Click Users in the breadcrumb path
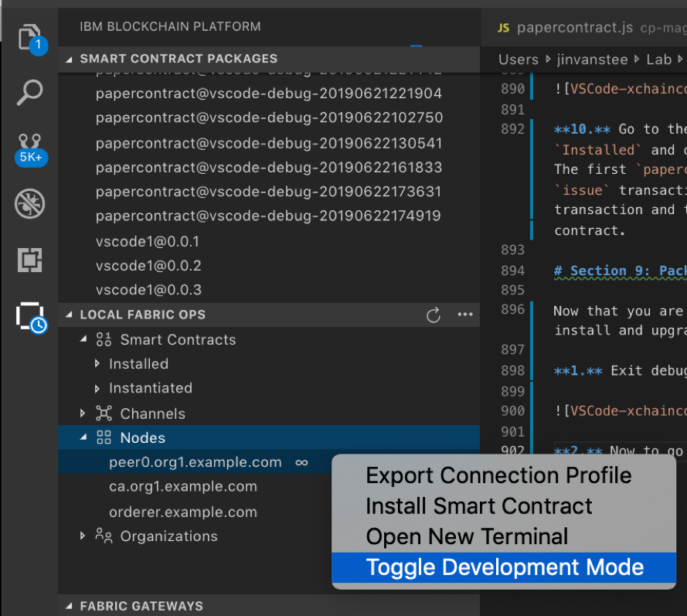 pyautogui.click(x=519, y=60)
